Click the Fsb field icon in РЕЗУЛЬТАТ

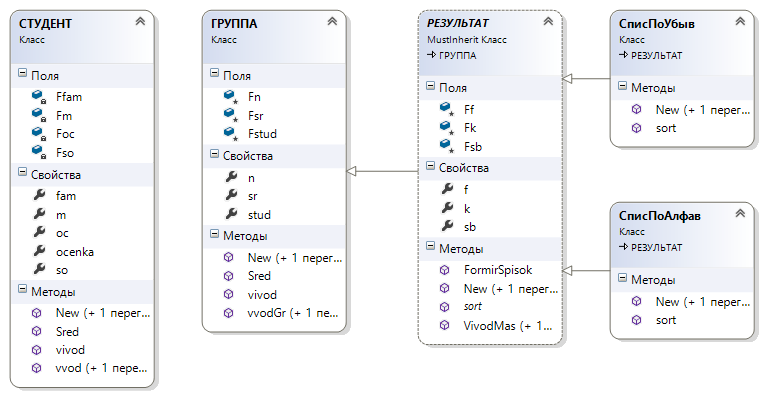(x=447, y=145)
